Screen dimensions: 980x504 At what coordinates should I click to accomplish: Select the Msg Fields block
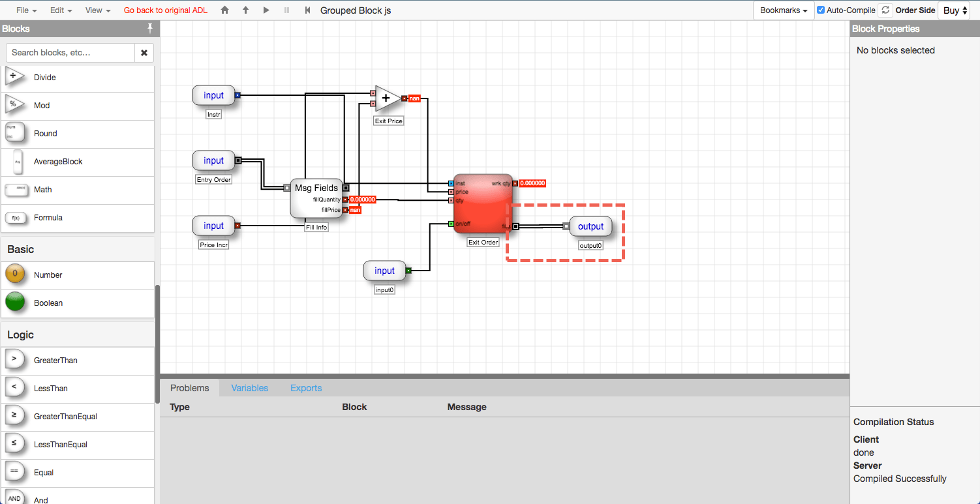coord(316,197)
